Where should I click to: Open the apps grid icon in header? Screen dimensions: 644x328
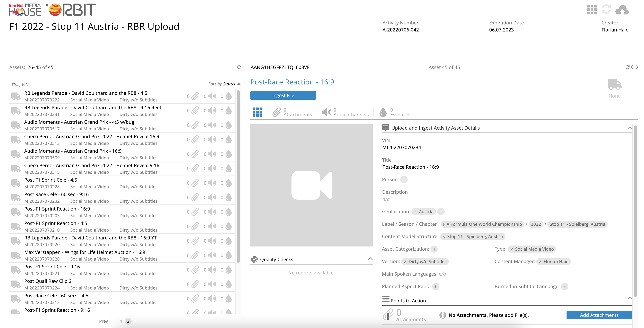click(x=592, y=10)
